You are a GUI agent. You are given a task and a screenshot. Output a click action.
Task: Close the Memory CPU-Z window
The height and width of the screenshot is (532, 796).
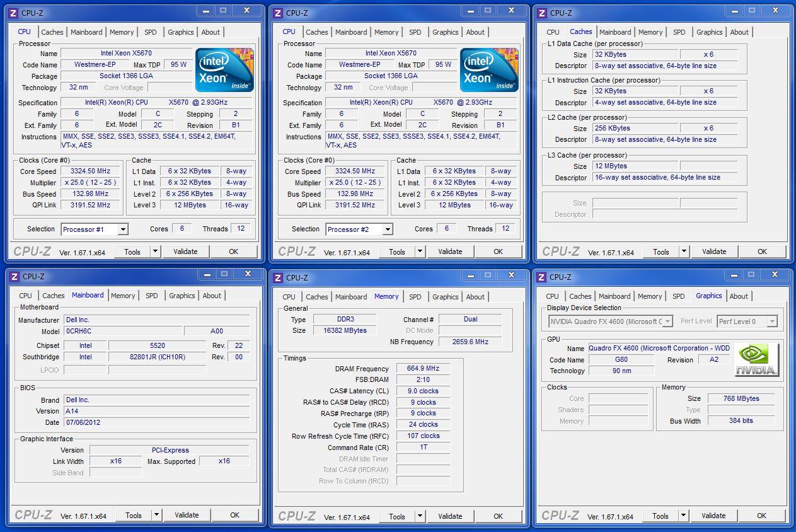(x=510, y=275)
